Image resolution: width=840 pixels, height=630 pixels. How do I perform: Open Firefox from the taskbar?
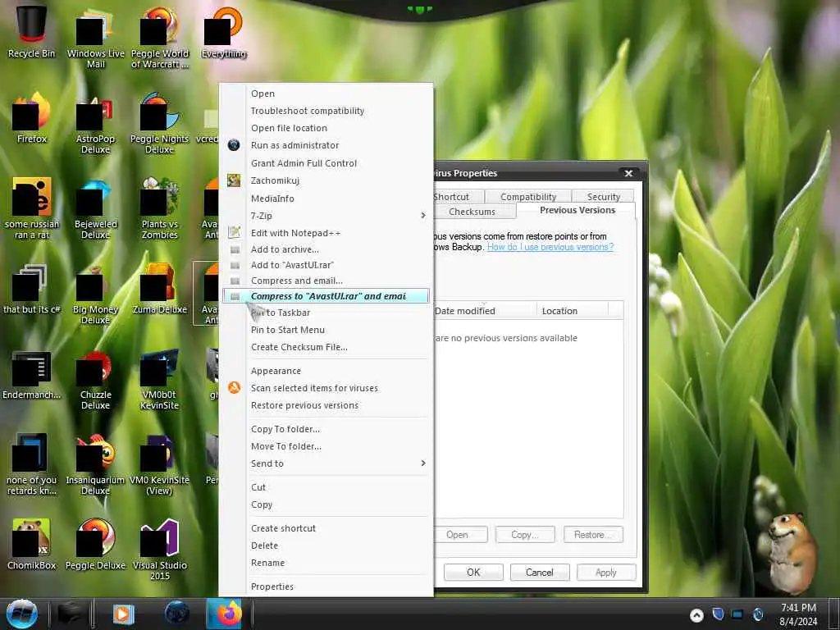coord(225,614)
